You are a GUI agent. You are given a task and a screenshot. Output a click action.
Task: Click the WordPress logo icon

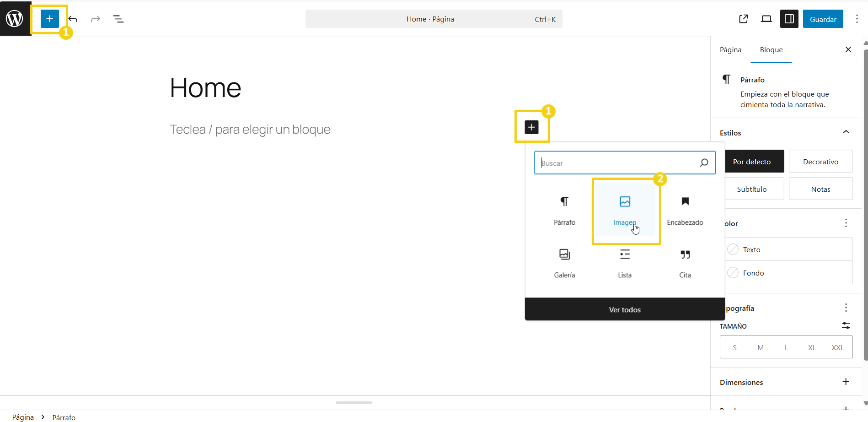click(15, 19)
